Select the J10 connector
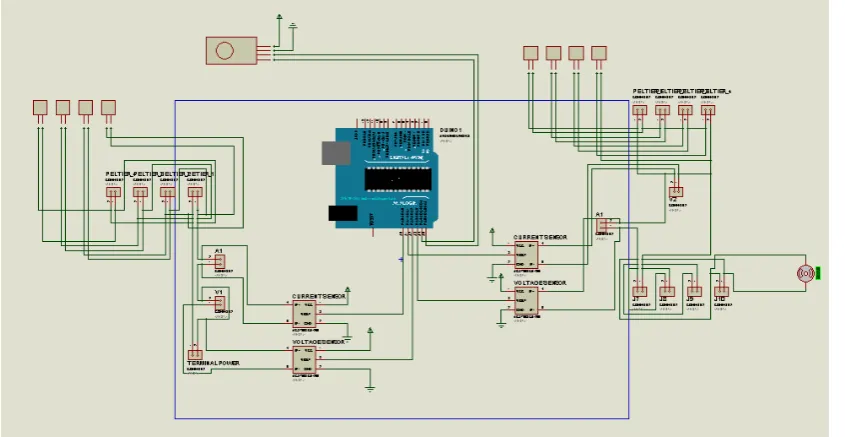845x437 pixels. tap(721, 292)
